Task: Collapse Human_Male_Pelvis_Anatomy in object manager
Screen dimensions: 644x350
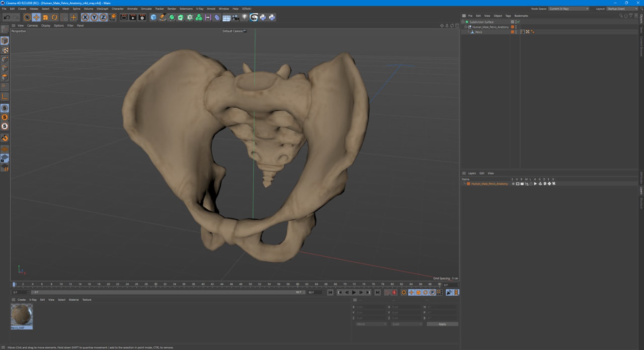Action: pyautogui.click(x=466, y=27)
